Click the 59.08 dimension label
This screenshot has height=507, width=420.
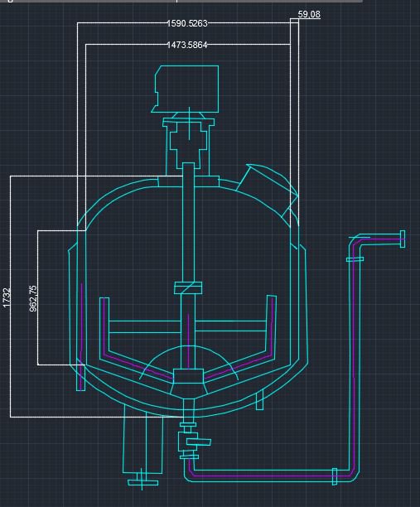pos(309,14)
